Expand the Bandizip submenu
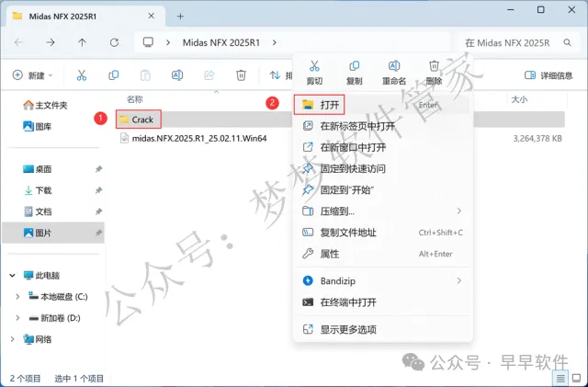 click(x=382, y=280)
